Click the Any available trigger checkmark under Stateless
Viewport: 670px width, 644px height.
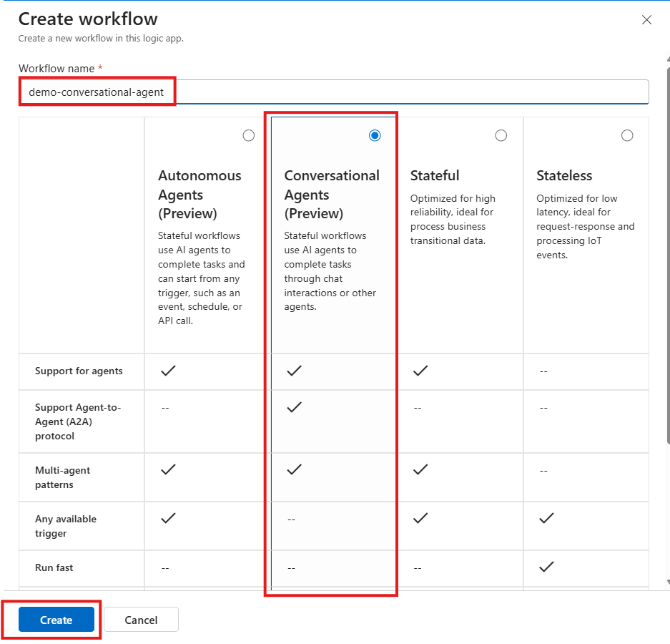pos(546,518)
